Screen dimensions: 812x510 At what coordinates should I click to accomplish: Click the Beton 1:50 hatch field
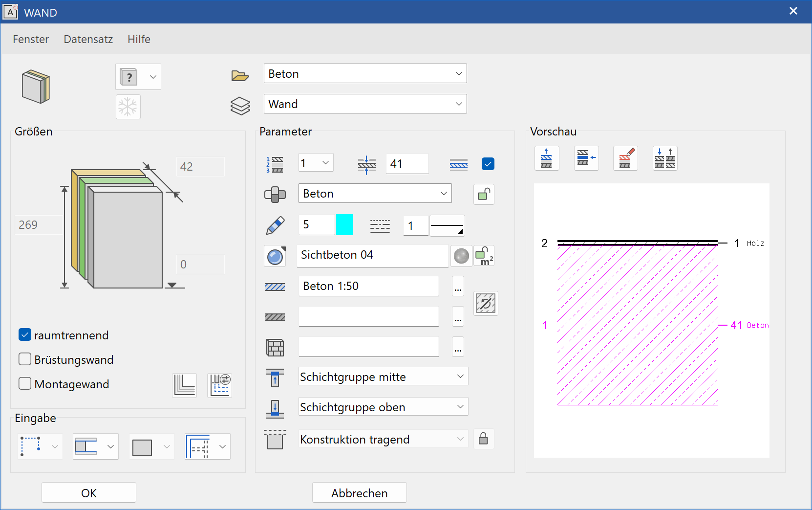pyautogui.click(x=368, y=286)
